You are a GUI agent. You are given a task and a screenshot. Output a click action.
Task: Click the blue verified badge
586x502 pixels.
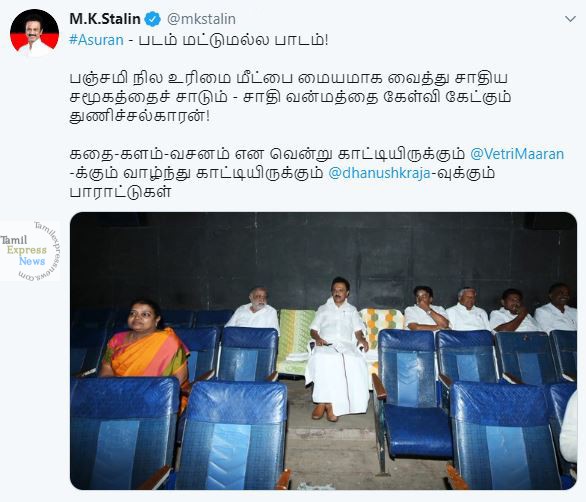[x=152, y=19]
